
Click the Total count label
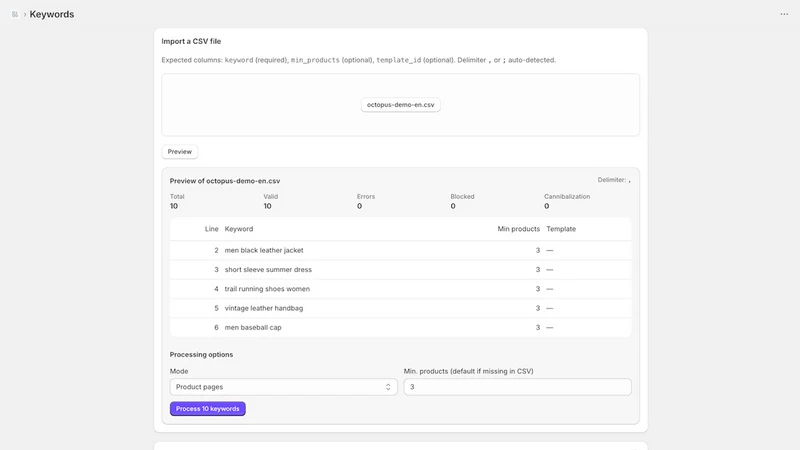pos(177,196)
